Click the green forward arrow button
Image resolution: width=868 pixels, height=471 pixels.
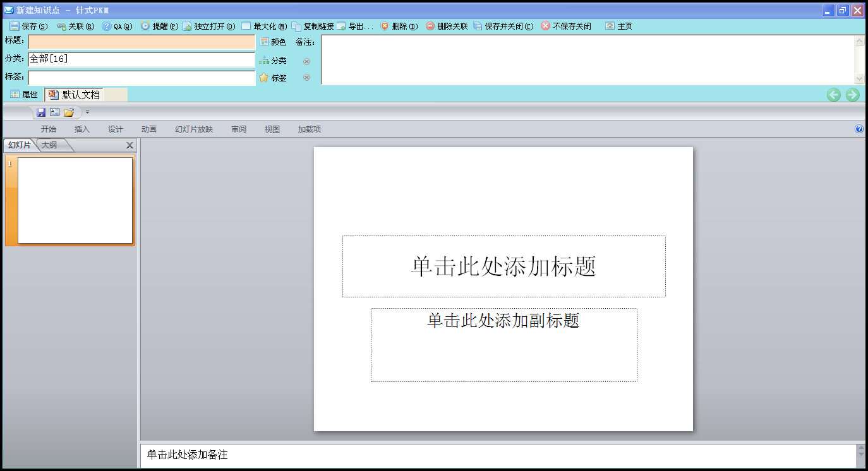coord(852,95)
